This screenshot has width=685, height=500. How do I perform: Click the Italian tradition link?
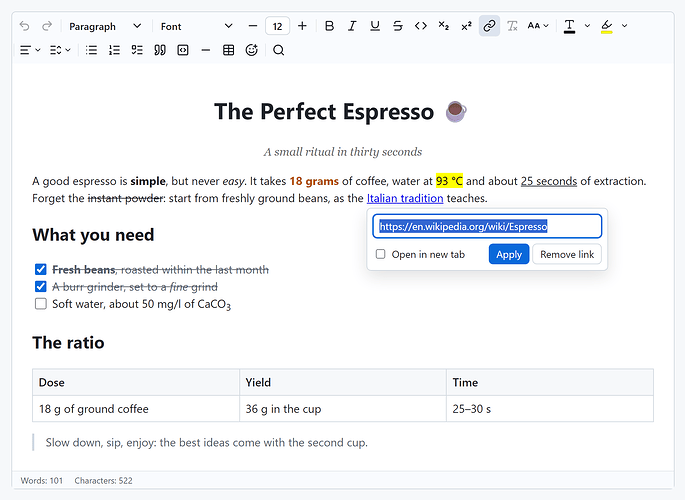click(405, 198)
